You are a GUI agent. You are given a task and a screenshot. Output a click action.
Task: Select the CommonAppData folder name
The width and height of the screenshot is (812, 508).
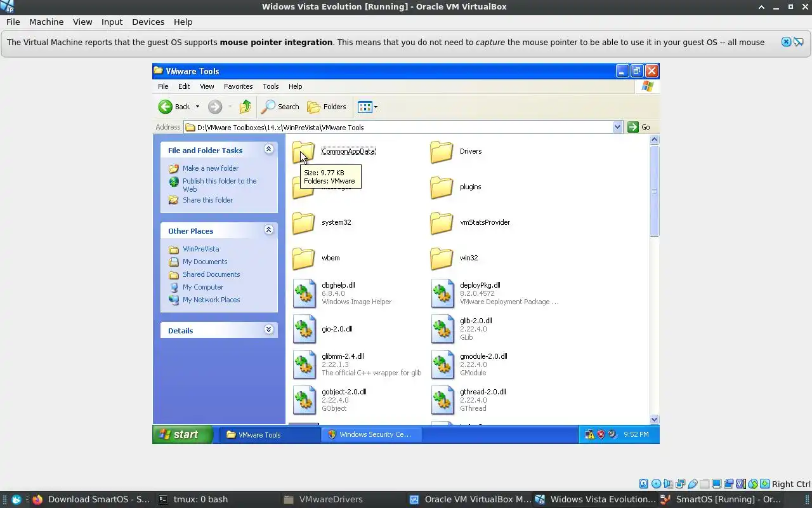pyautogui.click(x=348, y=151)
